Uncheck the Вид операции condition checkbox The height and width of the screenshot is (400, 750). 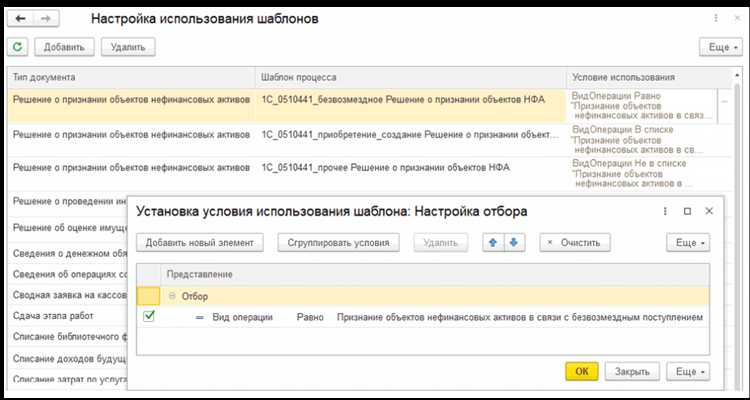pos(149,316)
